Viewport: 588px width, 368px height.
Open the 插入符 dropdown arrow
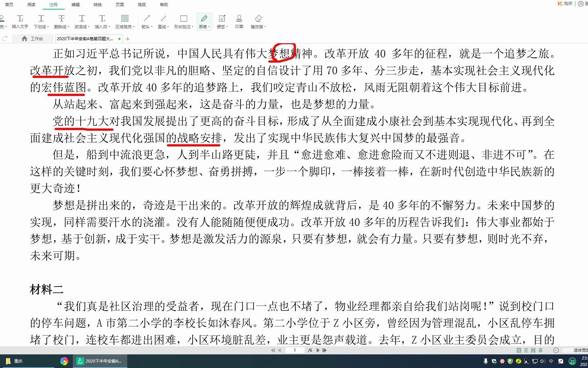(109, 27)
